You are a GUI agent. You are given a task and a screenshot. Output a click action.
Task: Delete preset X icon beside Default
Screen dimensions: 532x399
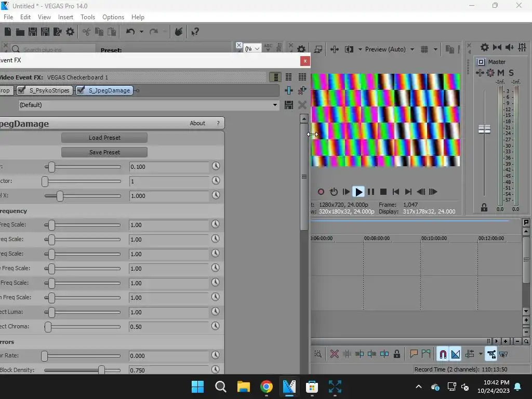coord(302,105)
